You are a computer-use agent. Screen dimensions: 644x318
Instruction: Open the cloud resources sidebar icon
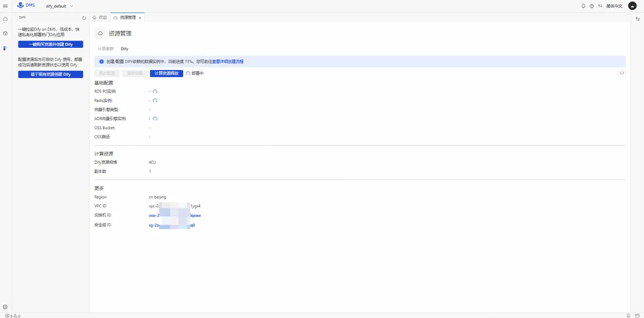coord(5,19)
